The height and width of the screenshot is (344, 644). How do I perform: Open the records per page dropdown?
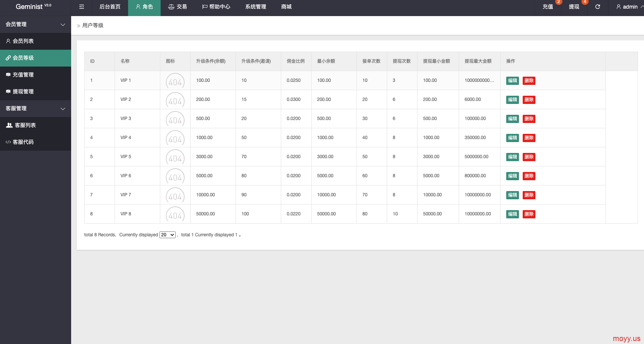[x=167, y=235]
